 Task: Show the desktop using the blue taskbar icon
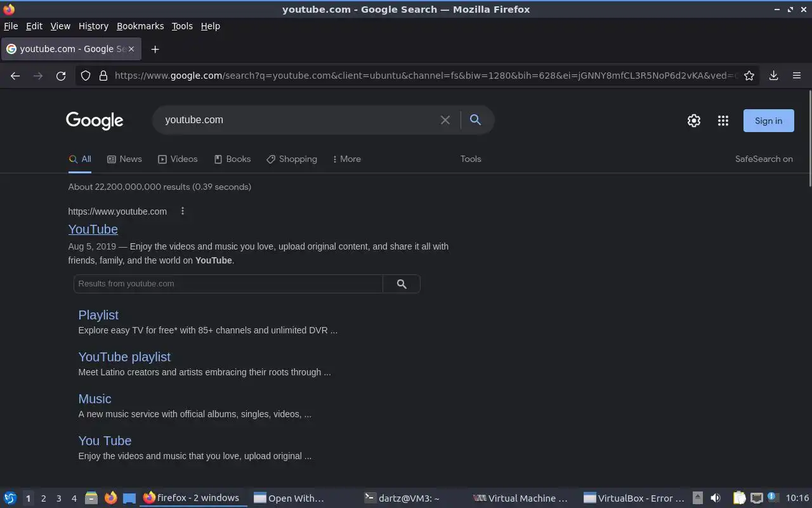129,498
